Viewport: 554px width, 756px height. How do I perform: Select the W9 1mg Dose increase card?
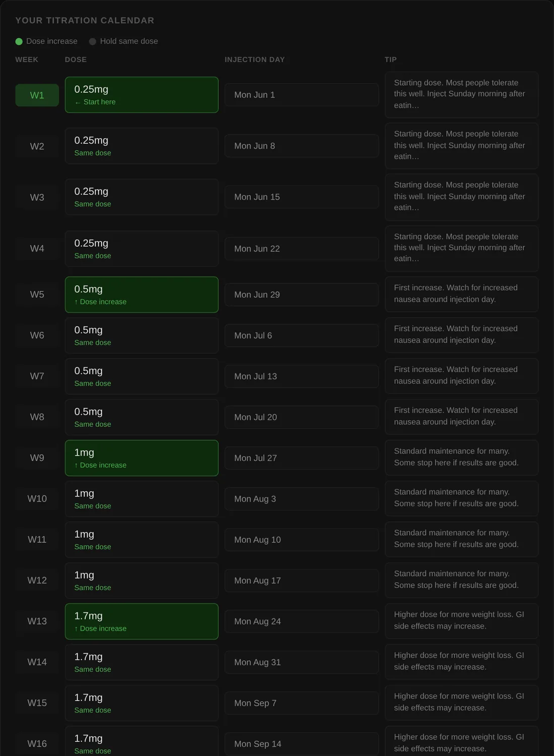(x=142, y=458)
